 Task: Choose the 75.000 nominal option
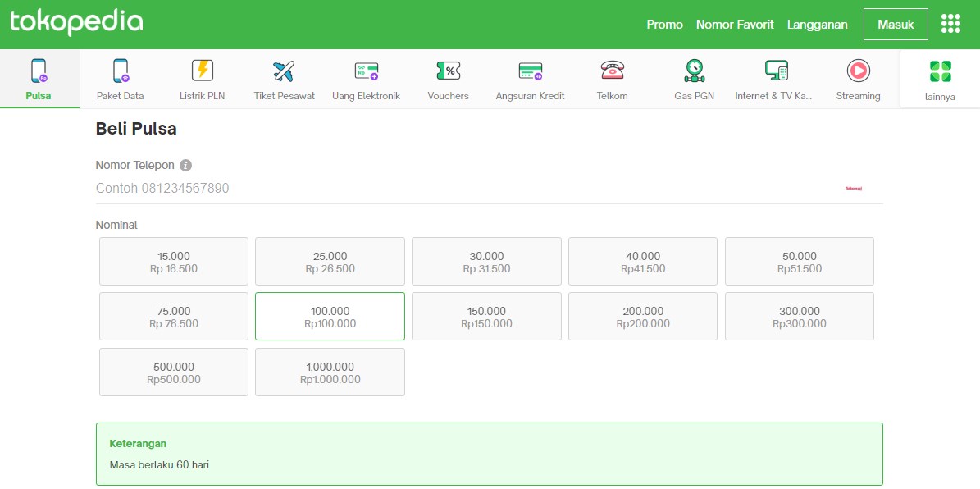174,317
